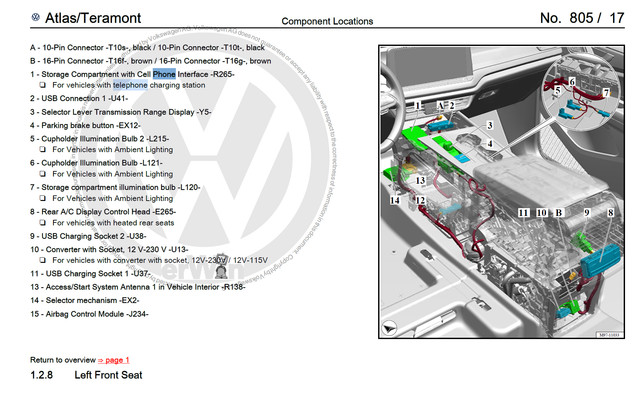Click callout label '3' in the diagram
The height and width of the screenshot is (413, 640).
(x=490, y=125)
